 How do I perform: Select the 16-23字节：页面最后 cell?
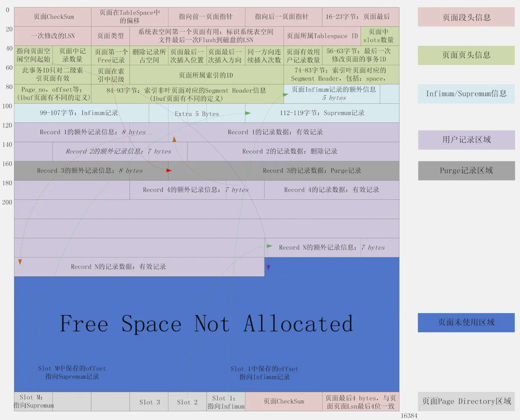pos(361,17)
